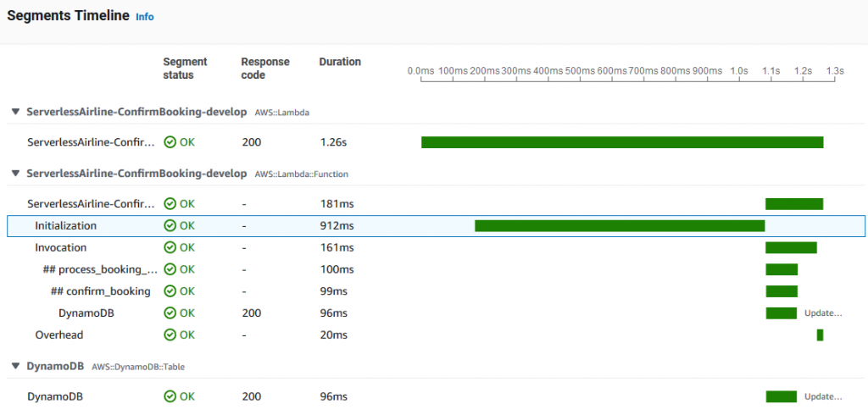This screenshot has width=868, height=415.
Task: Click the 20ms Overhead timeline bar
Action: (820, 335)
